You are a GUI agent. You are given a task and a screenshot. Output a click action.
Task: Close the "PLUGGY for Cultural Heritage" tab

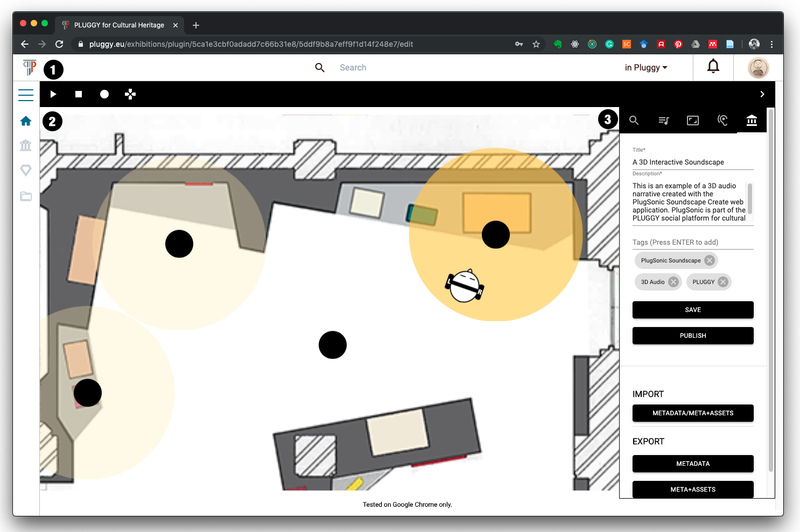(176, 25)
